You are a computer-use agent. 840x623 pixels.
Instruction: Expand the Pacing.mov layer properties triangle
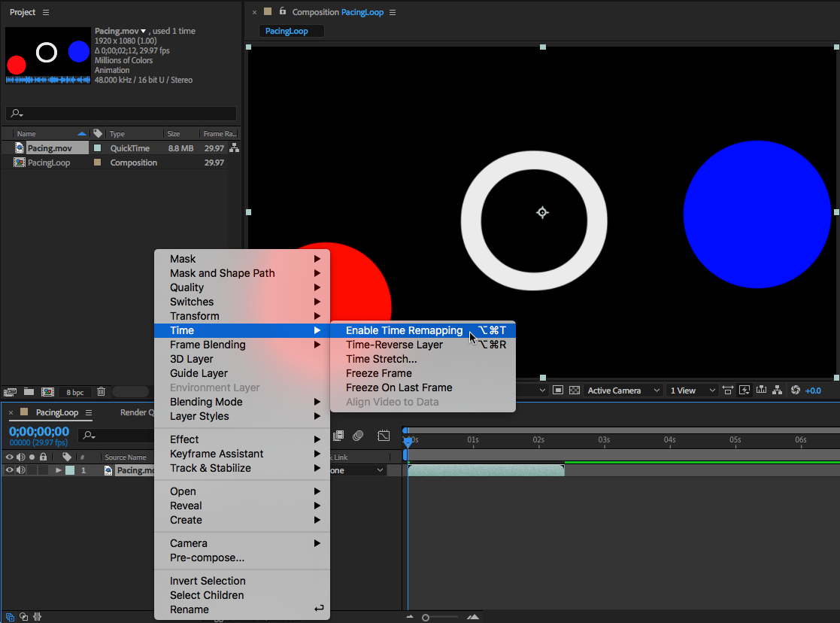(x=59, y=470)
